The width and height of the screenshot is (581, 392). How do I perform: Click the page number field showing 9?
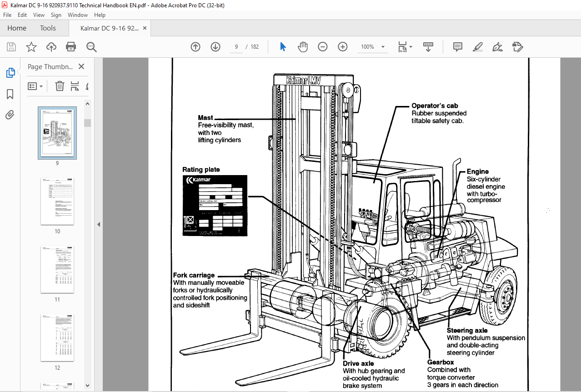point(236,47)
